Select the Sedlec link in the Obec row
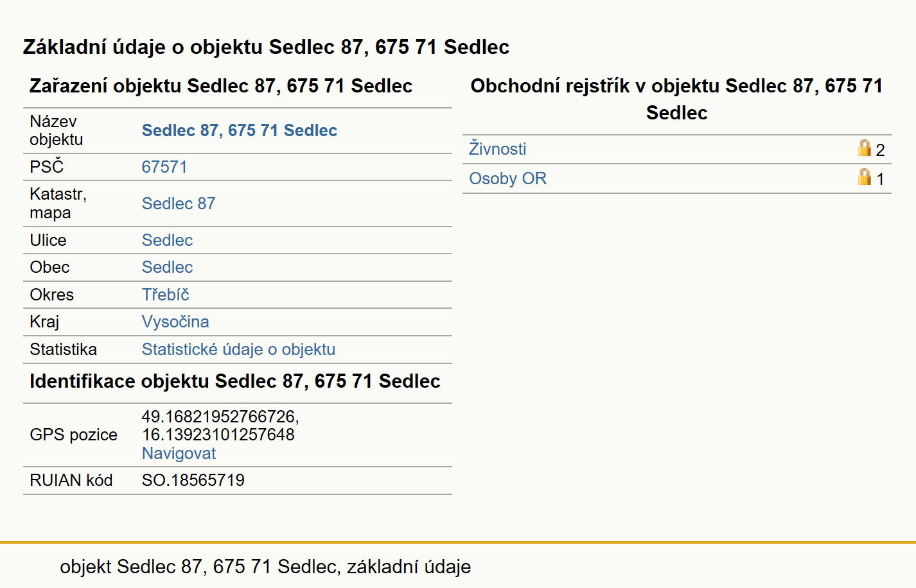 point(167,267)
